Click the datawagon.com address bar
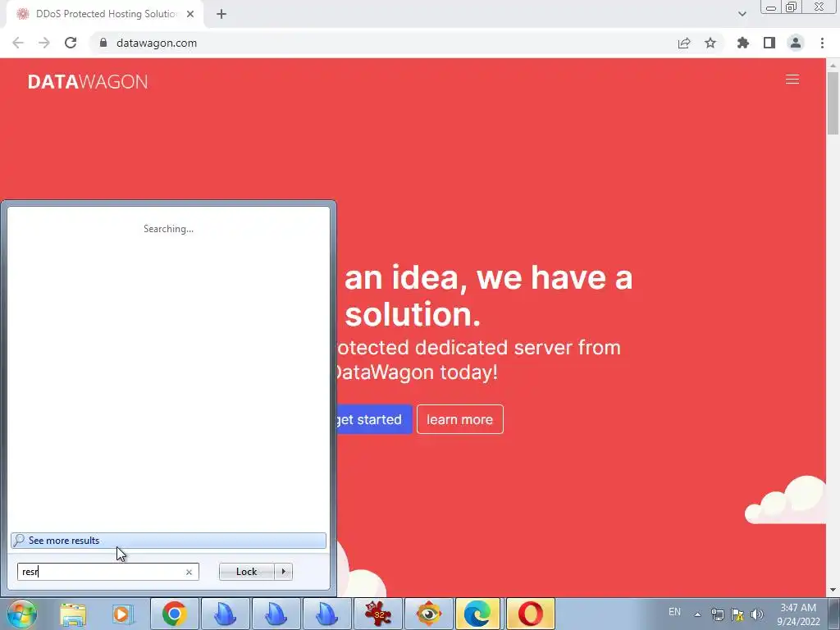840x630 pixels. [375, 43]
